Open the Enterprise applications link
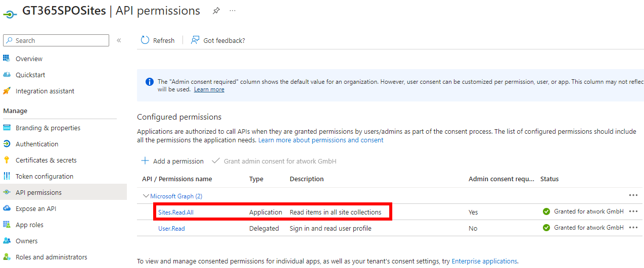The height and width of the screenshot is (268, 644). [x=484, y=261]
